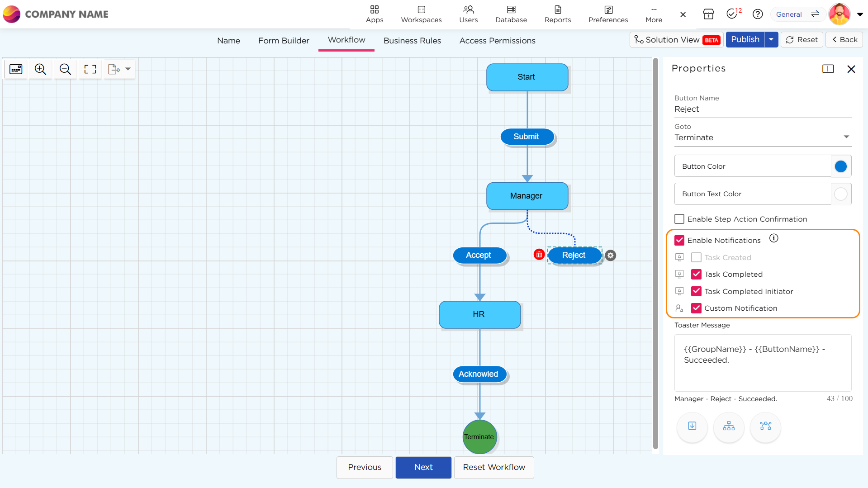Viewport: 868px width, 488px height.
Task: Click the zoom out magnifier icon
Action: [x=65, y=69]
